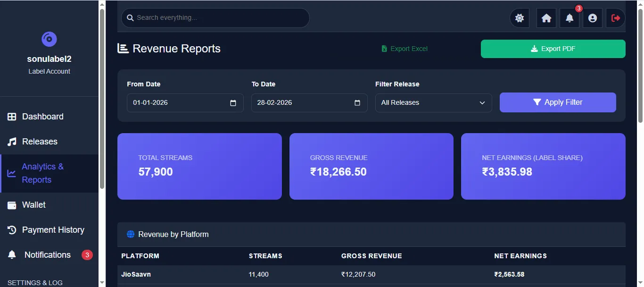Click the Net Earnings (Label Share) card
644x287 pixels.
tap(543, 166)
